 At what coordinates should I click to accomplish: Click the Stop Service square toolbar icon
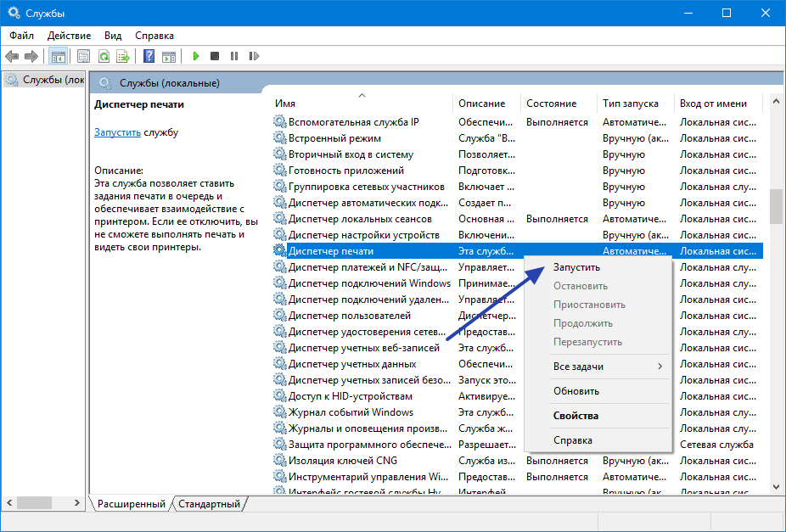pos(215,57)
